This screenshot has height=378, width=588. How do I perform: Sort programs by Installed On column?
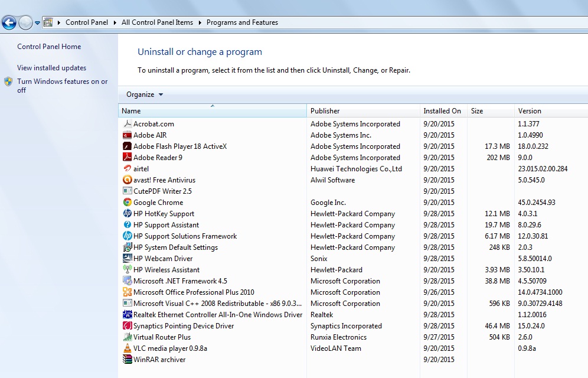click(x=443, y=111)
